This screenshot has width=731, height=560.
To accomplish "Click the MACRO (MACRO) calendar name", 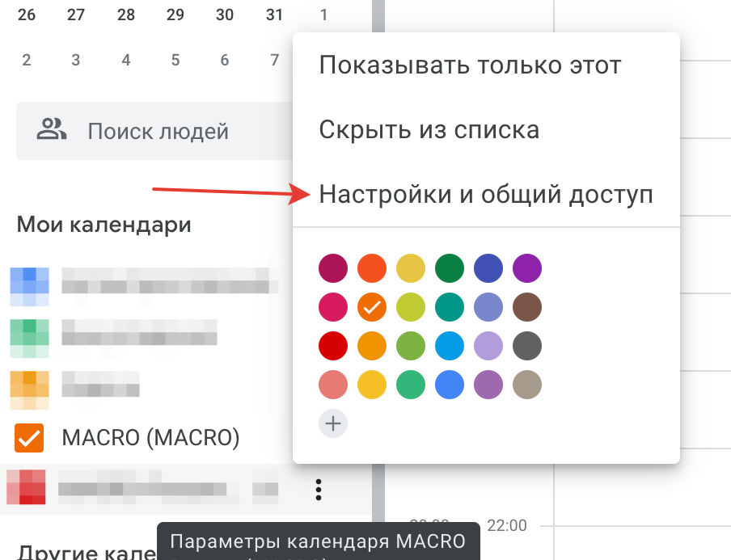I will (x=150, y=438).
